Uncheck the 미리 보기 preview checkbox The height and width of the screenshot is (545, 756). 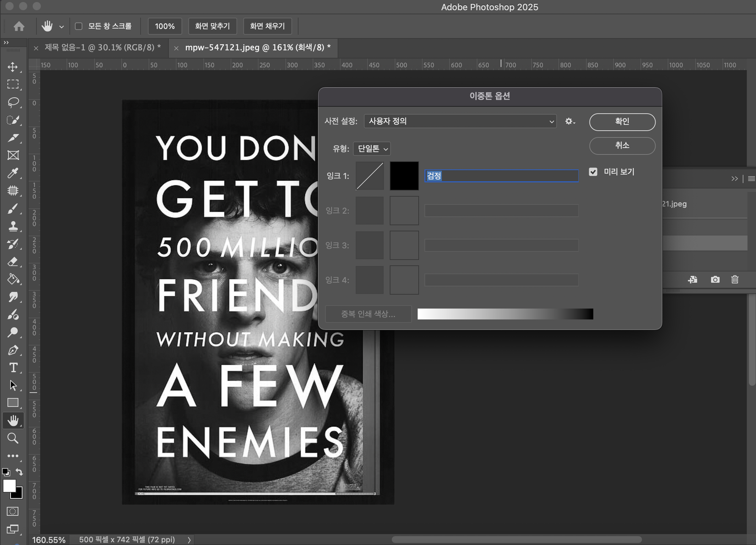point(593,172)
